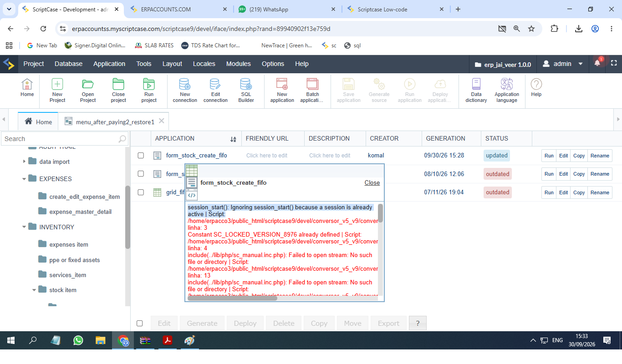
Task: Open the notifications bell
Action: point(597,64)
